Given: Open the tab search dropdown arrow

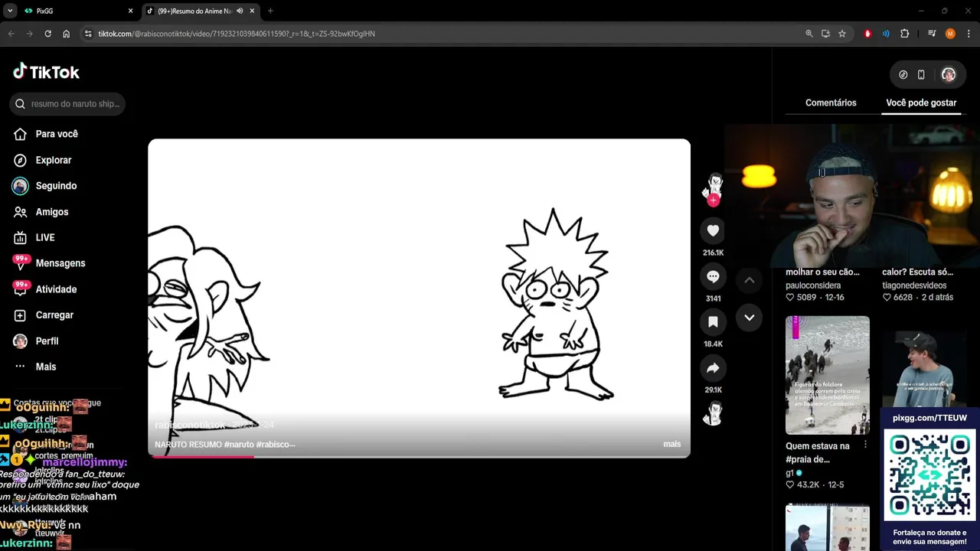Looking at the screenshot, I should click(10, 11).
